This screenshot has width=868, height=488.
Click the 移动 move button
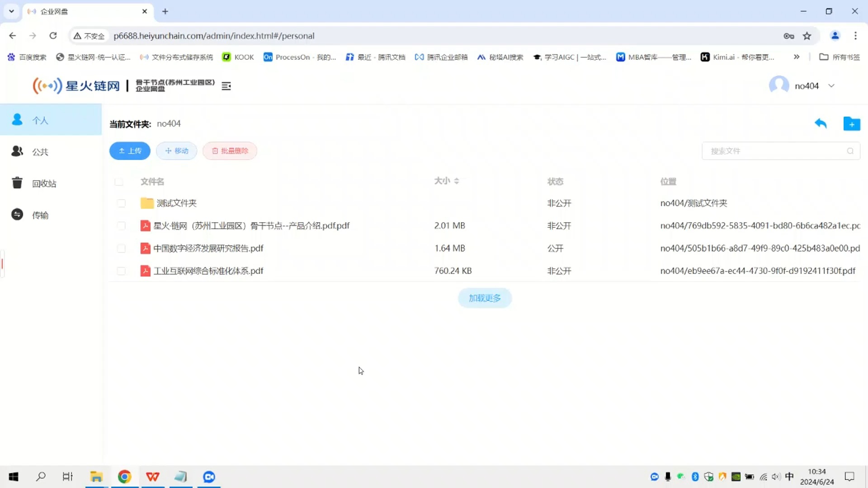tap(176, 151)
